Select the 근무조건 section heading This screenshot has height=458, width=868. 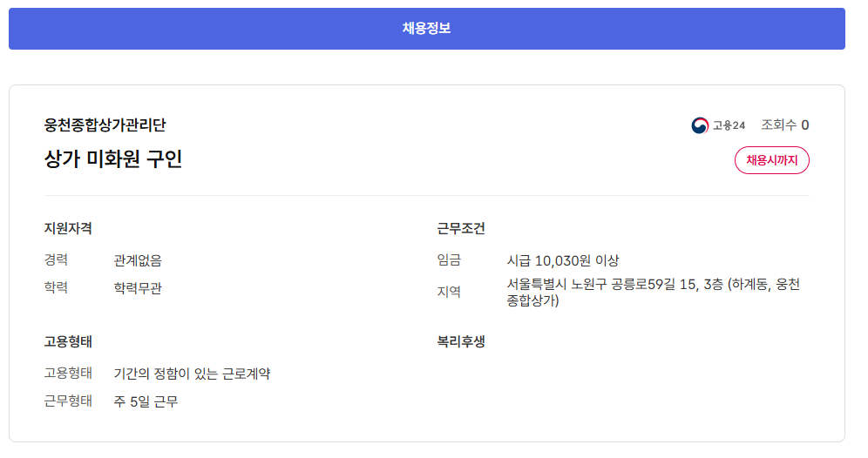[x=461, y=229]
